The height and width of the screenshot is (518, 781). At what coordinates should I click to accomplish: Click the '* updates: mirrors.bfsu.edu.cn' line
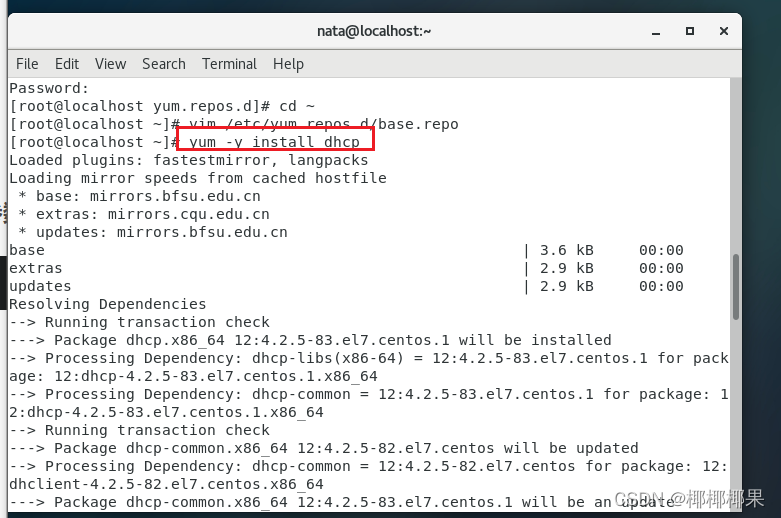coord(152,232)
